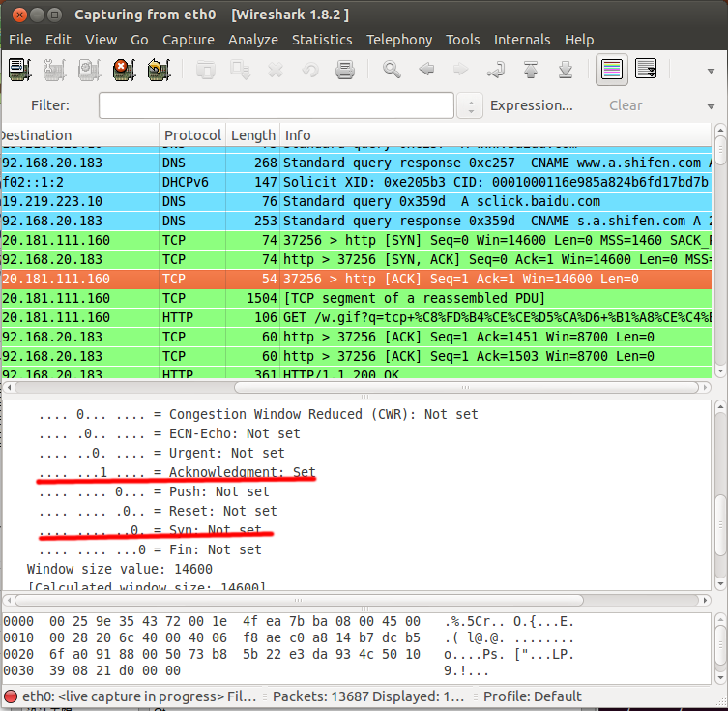728x711 pixels.
Task: Open the Go menu
Action: point(139,40)
